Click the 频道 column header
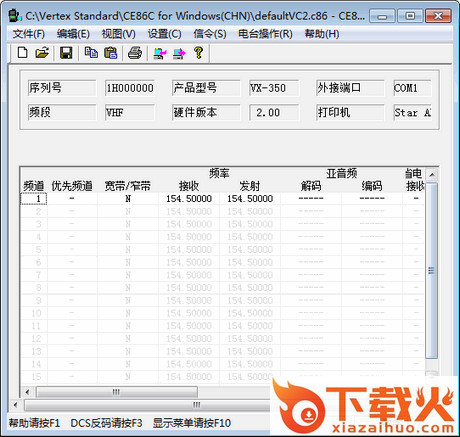Screen dimensions: 460x437 coord(34,186)
